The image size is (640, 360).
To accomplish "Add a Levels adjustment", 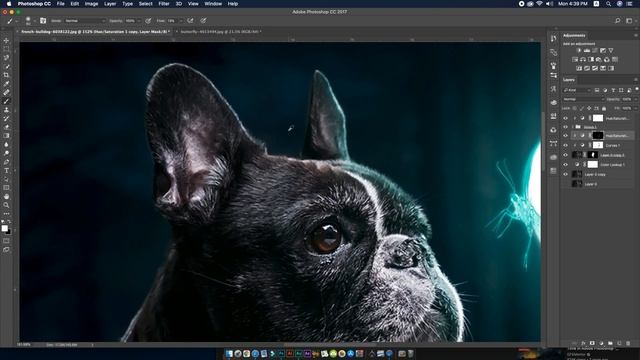I will 587,51.
